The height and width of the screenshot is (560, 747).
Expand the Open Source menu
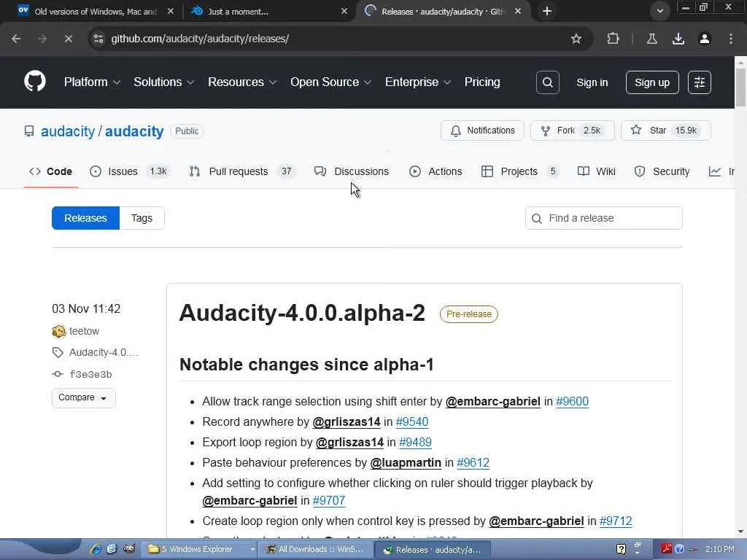(x=331, y=82)
